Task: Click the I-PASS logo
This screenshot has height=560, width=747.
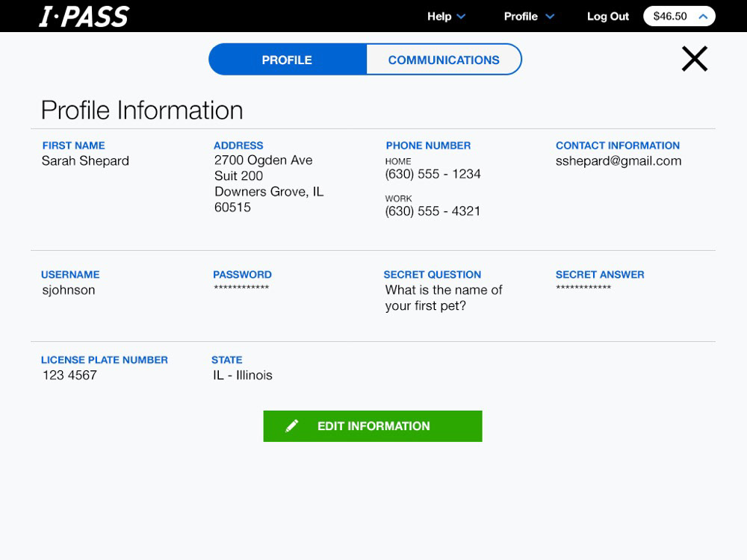Action: click(x=84, y=16)
